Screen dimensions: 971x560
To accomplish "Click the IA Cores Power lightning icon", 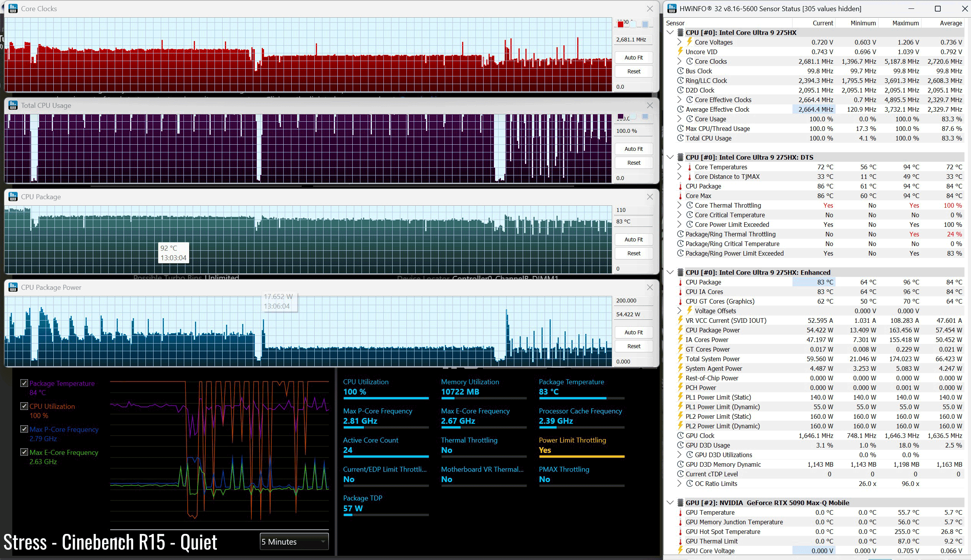I will click(x=680, y=340).
